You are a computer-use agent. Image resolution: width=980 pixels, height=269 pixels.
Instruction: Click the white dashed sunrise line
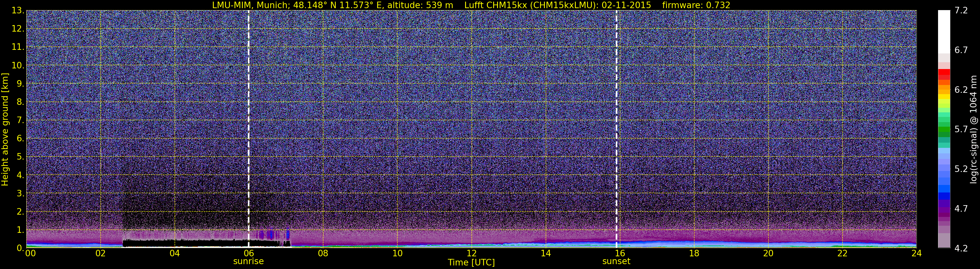pyautogui.click(x=248, y=129)
